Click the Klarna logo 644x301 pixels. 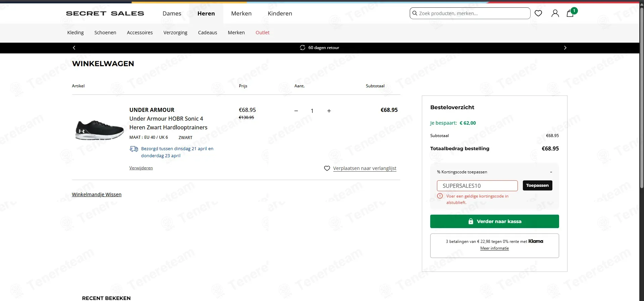536,241
